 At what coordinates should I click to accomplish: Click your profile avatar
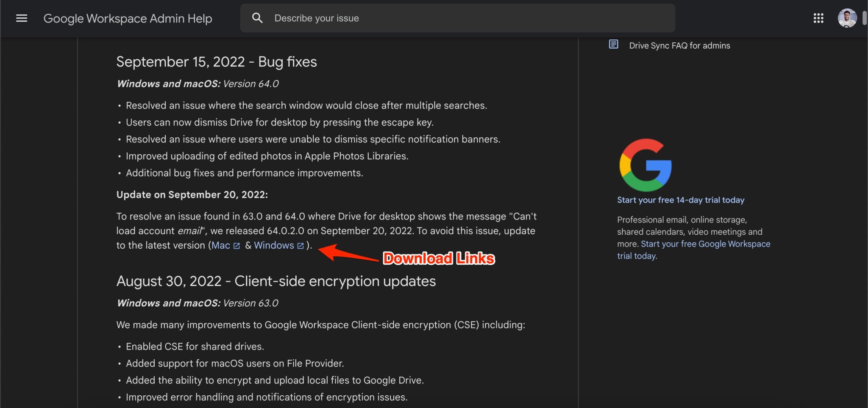coord(847,18)
